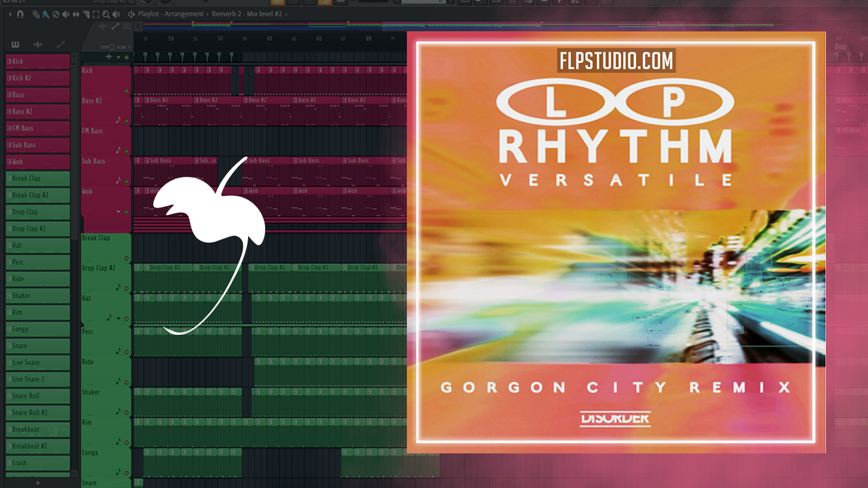Screen dimensions: 868x488
Task: Add a new pattern with the plus button
Action: pyautogui.click(x=38, y=483)
